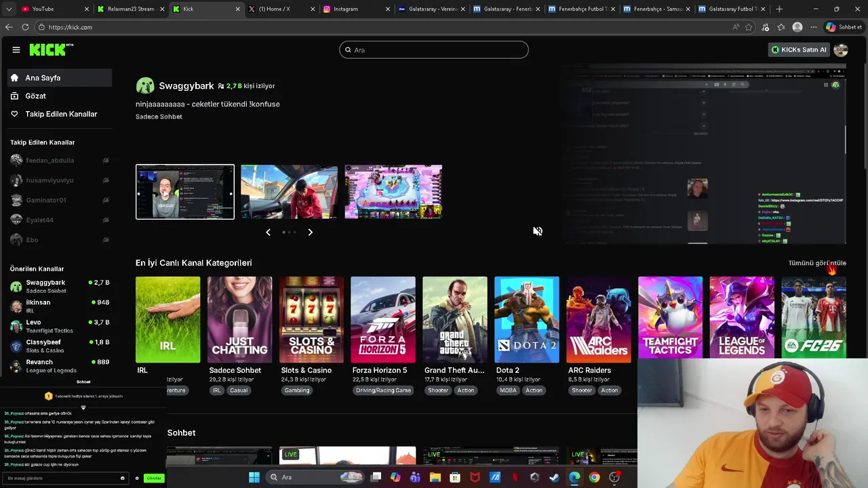The image size is (868, 488).
Task: Switch to the Relaxman23 Stream tab
Action: coord(130,9)
